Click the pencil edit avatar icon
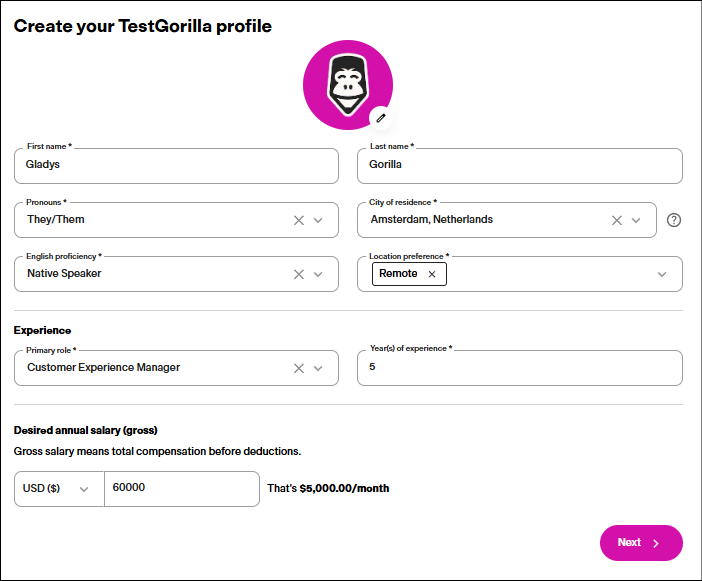The height and width of the screenshot is (581, 702). click(x=381, y=118)
